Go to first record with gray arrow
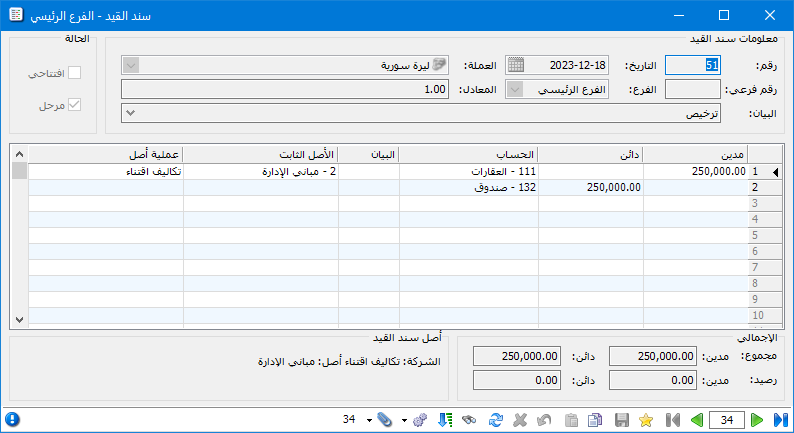 (x=673, y=420)
